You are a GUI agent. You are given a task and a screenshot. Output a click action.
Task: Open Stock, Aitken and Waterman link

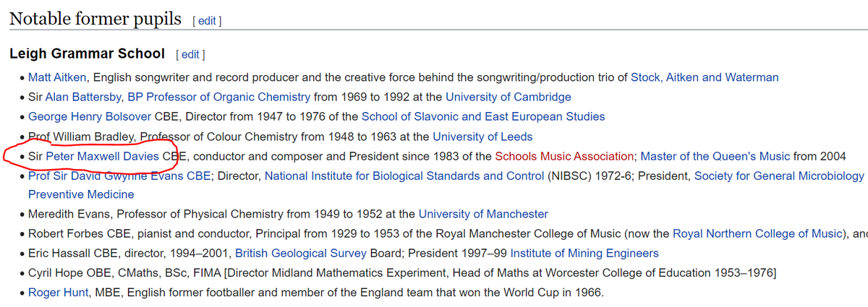pos(705,77)
